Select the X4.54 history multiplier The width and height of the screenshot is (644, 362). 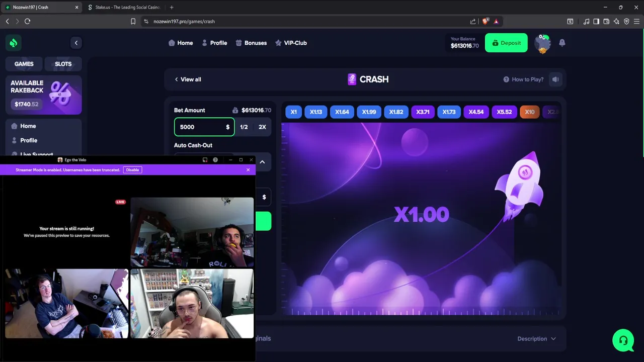click(x=476, y=112)
